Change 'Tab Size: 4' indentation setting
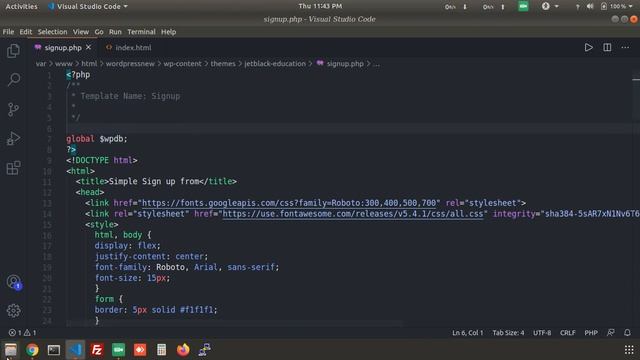The width and height of the screenshot is (640, 360). (508, 333)
